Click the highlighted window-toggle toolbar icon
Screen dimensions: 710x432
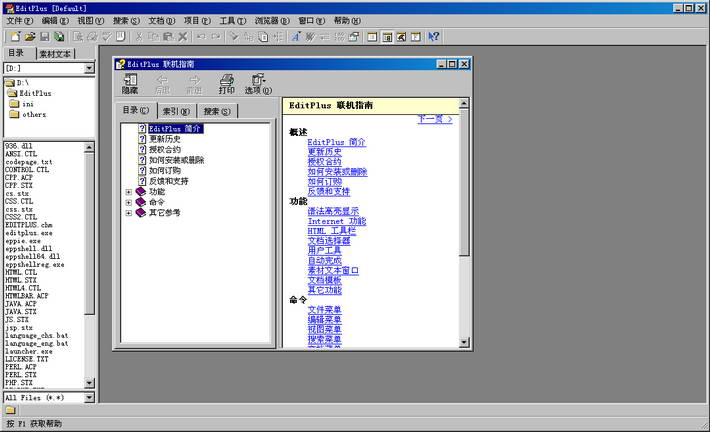387,37
